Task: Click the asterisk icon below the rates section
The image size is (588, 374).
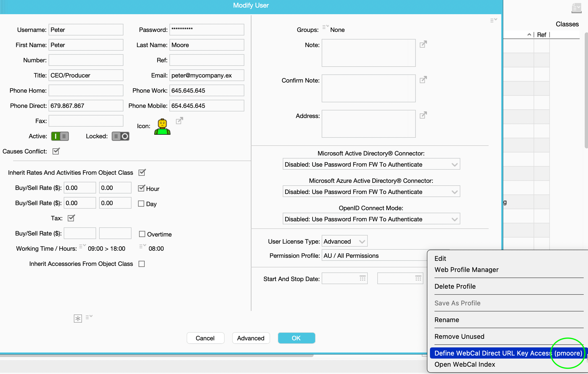Action: 78,318
